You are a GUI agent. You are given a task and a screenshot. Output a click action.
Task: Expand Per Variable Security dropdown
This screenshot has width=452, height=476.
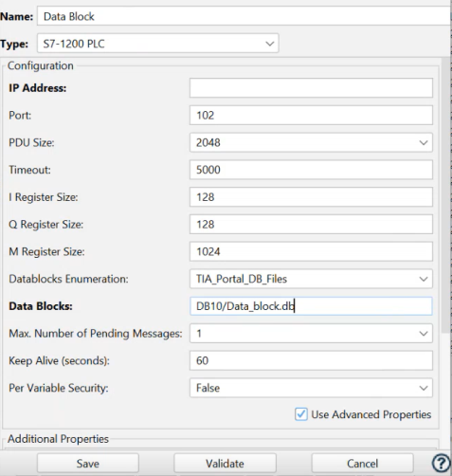[311, 388]
